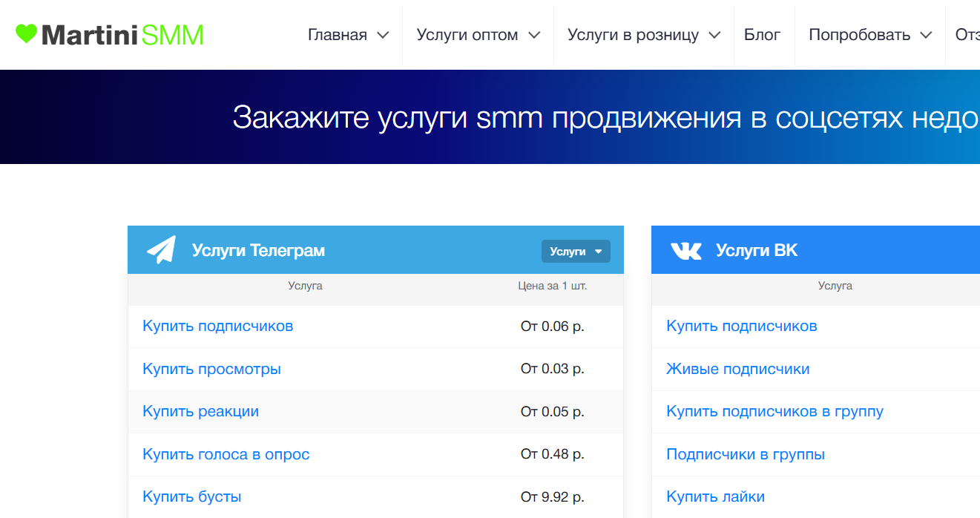Expand the Услуги в розницу dropdown
Viewport: 980px width, 518px height.
644,35
